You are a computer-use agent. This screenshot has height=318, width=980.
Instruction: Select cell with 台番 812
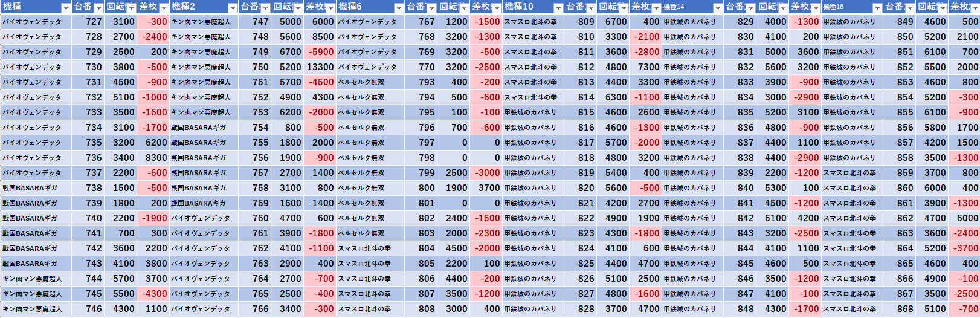click(x=581, y=67)
